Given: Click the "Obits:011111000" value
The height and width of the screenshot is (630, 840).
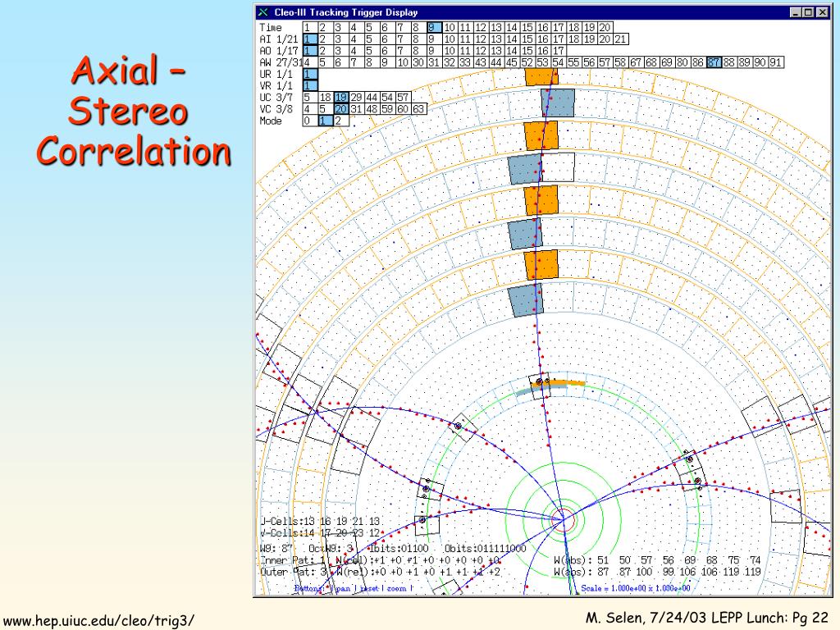Looking at the screenshot, I should coord(486,549).
